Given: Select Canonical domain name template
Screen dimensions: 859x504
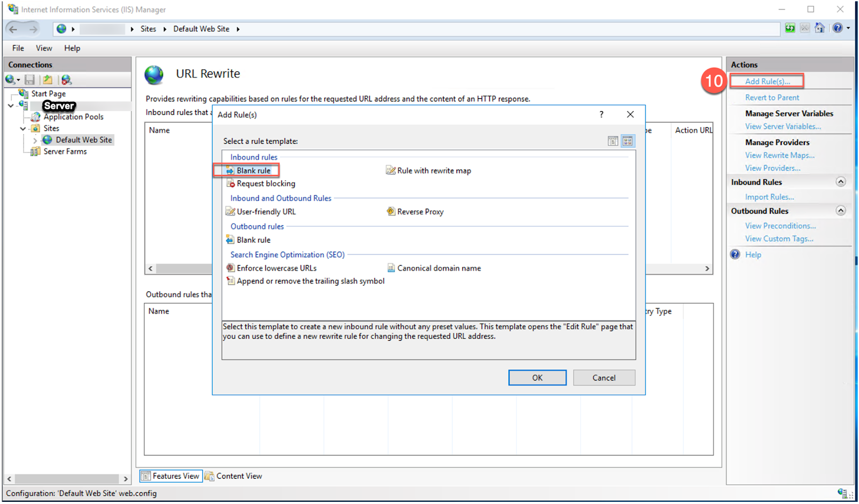Looking at the screenshot, I should [434, 268].
